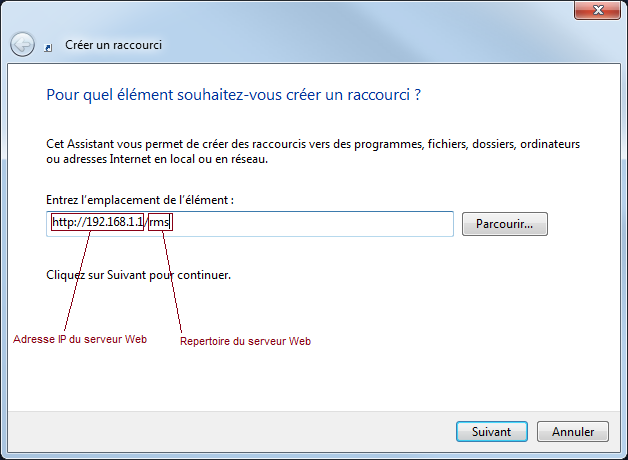Click the 'Entrez l'emplacement de l'élément' label
The height and width of the screenshot is (460, 628).
click(x=140, y=201)
